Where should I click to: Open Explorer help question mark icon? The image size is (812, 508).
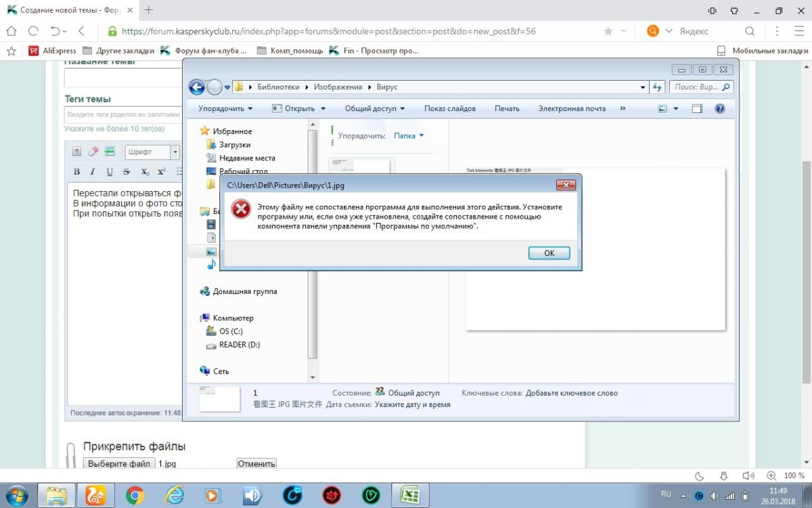[720, 108]
